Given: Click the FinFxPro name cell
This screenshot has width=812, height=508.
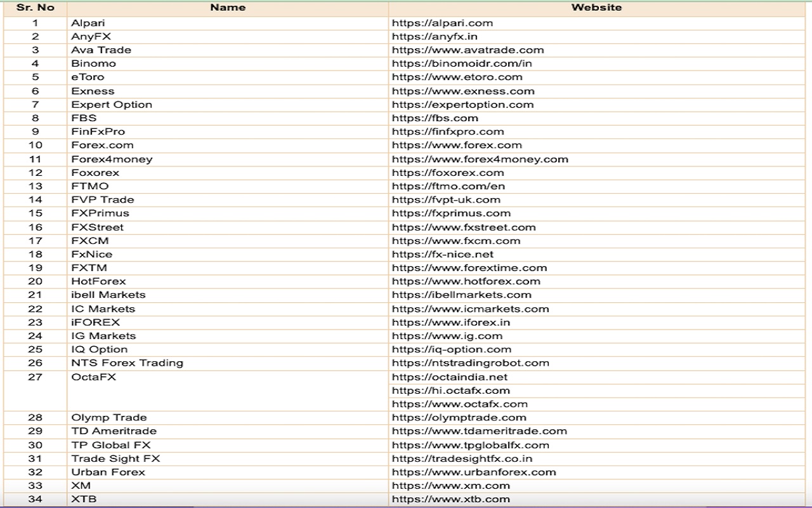Looking at the screenshot, I should [228, 131].
